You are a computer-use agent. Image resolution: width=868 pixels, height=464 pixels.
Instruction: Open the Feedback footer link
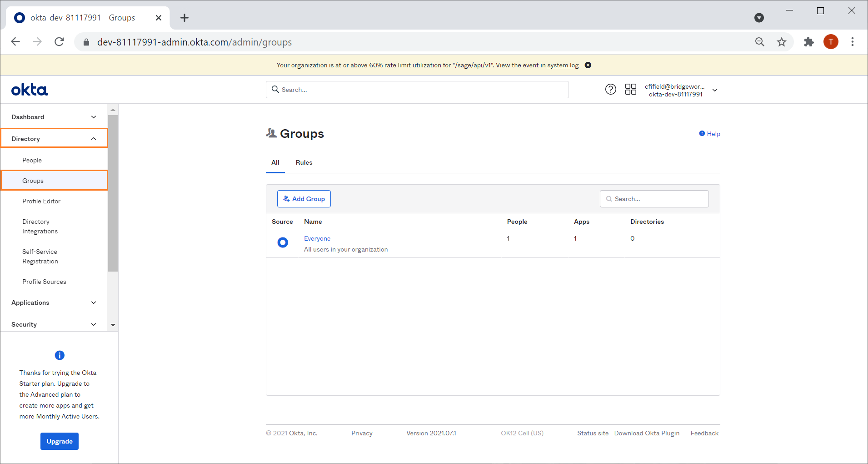tap(704, 433)
